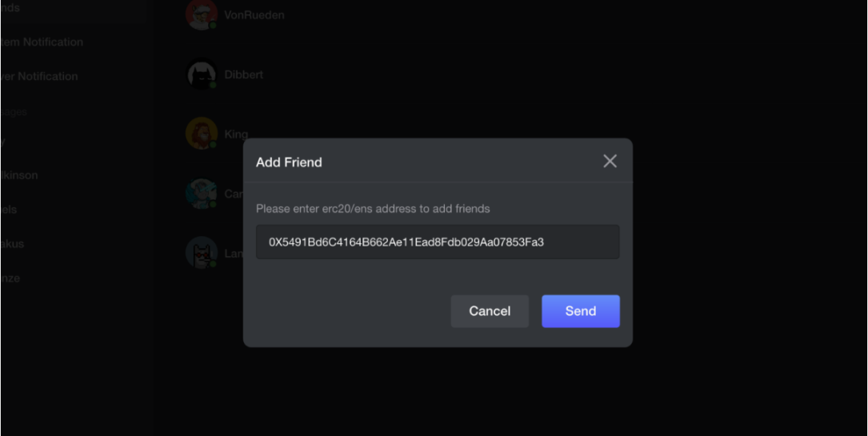868x436 pixels.
Task: Select Dibbert in the friends list
Action: click(243, 74)
